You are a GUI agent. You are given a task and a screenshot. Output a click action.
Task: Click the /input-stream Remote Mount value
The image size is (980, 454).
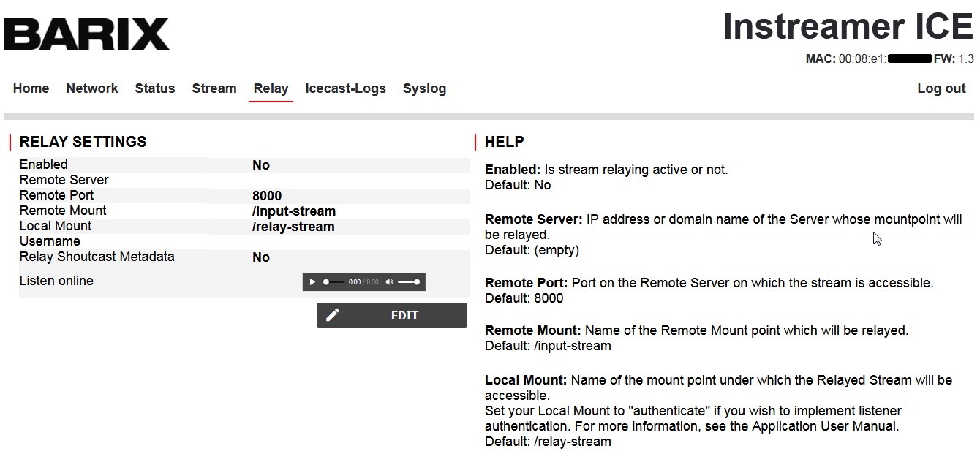293,211
